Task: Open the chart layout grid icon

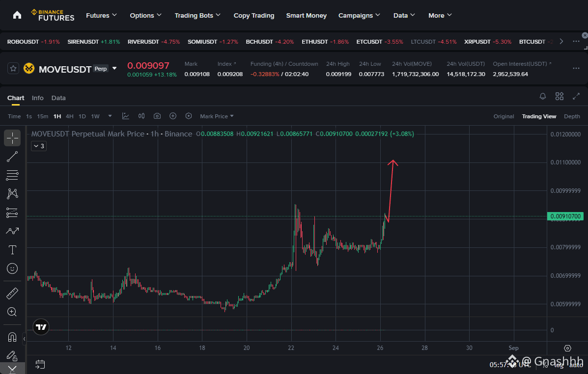Action: pyautogui.click(x=559, y=96)
